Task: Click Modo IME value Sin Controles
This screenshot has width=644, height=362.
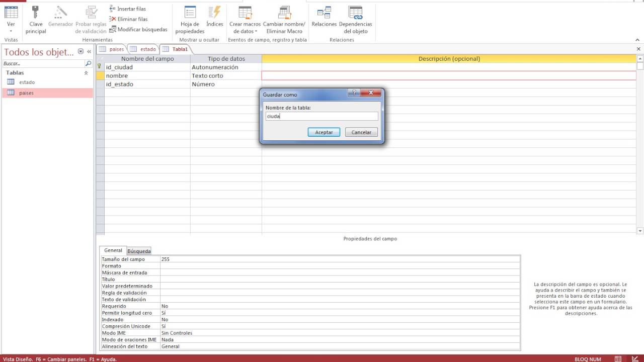Action: (340, 333)
